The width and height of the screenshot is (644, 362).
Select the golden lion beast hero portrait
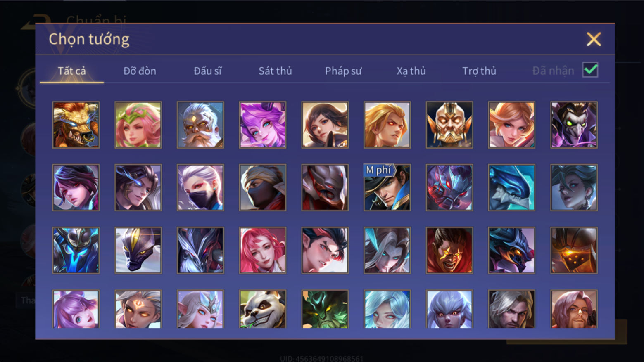[76, 125]
